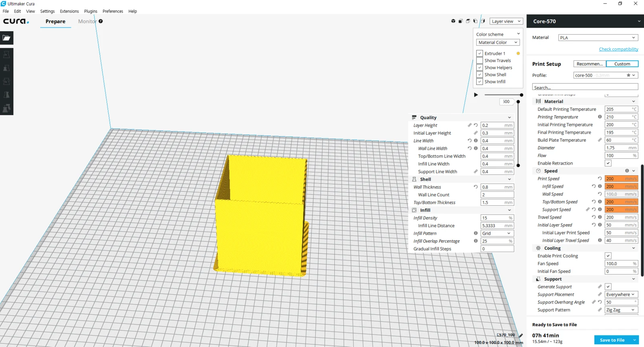
Task: Select the Per Model Settings tool
Action: coord(6,108)
